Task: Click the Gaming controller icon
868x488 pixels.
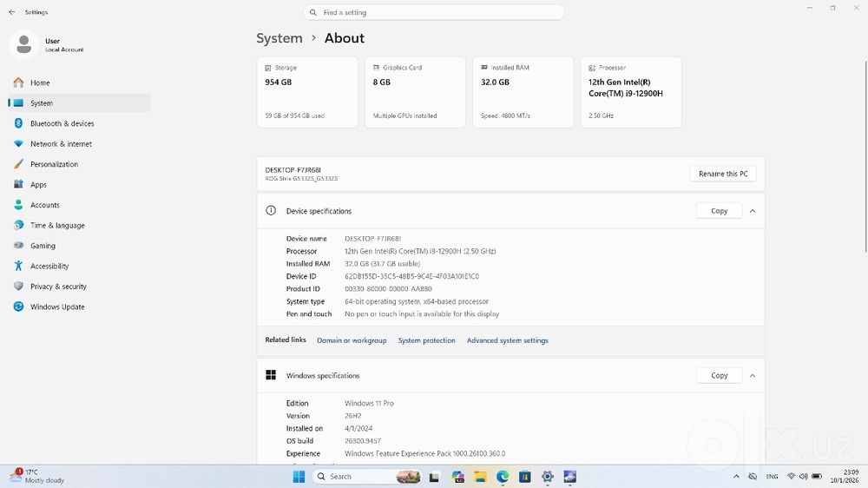Action: 18,246
